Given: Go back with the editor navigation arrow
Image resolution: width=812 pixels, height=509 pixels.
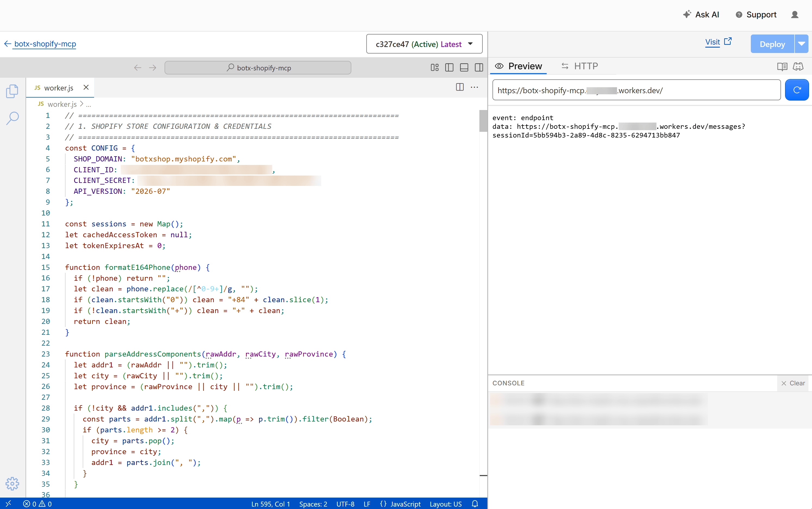Looking at the screenshot, I should pyautogui.click(x=137, y=68).
